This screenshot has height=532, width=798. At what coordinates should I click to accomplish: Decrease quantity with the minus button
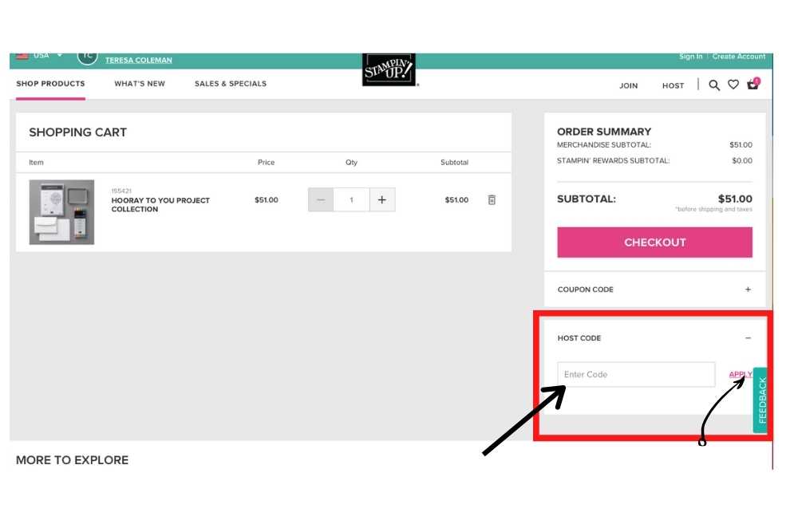coord(321,200)
